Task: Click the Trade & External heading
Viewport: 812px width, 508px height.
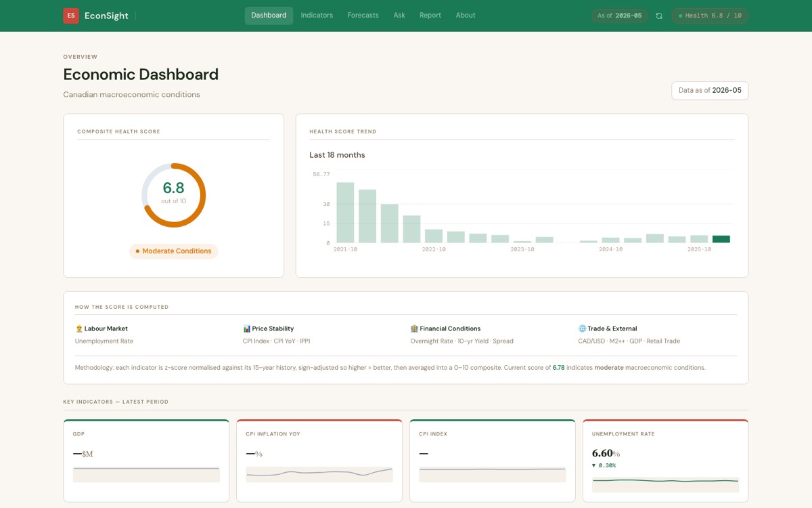Action: 612,329
